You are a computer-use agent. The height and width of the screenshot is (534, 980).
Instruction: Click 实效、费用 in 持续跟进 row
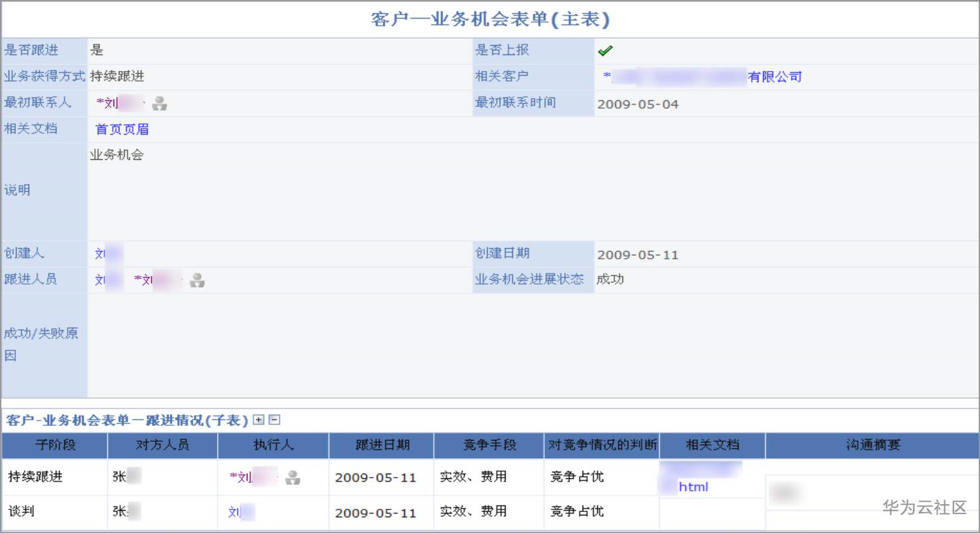coord(473,476)
